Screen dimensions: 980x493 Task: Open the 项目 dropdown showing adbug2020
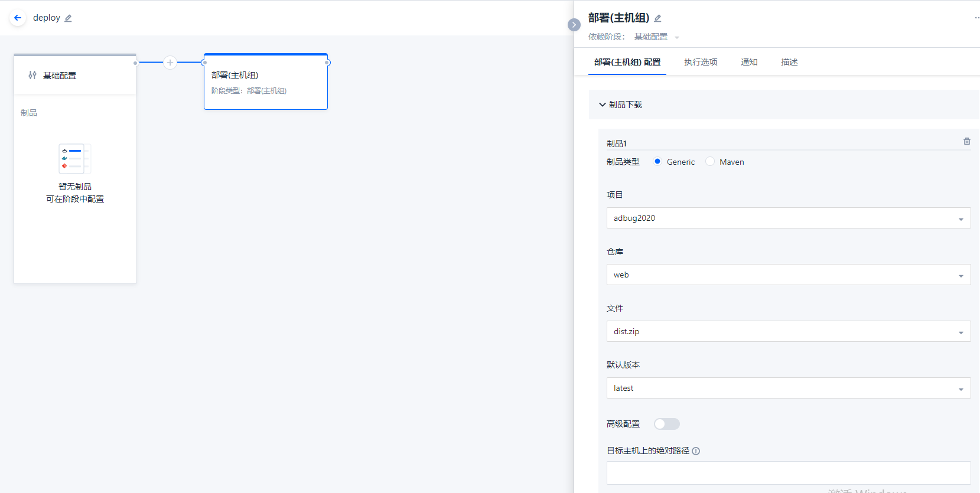pos(788,218)
